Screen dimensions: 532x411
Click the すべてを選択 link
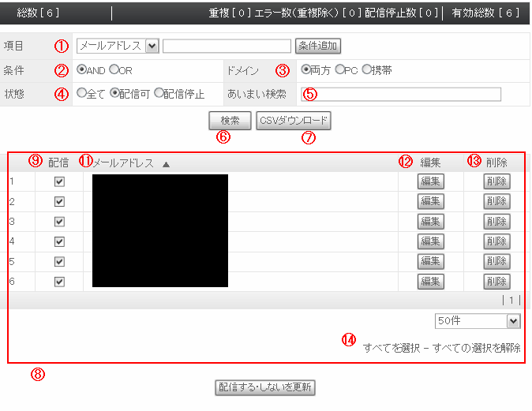click(392, 348)
